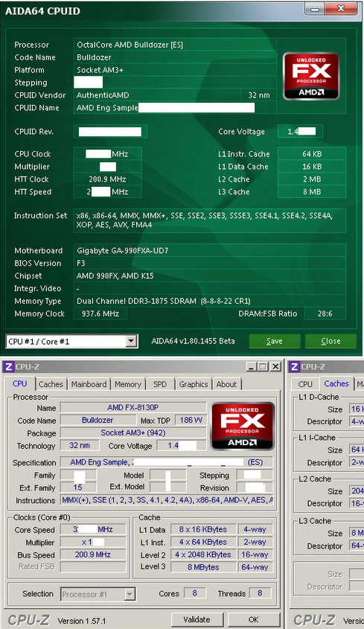Click the Instruction Set list in AIDA64

point(209,220)
